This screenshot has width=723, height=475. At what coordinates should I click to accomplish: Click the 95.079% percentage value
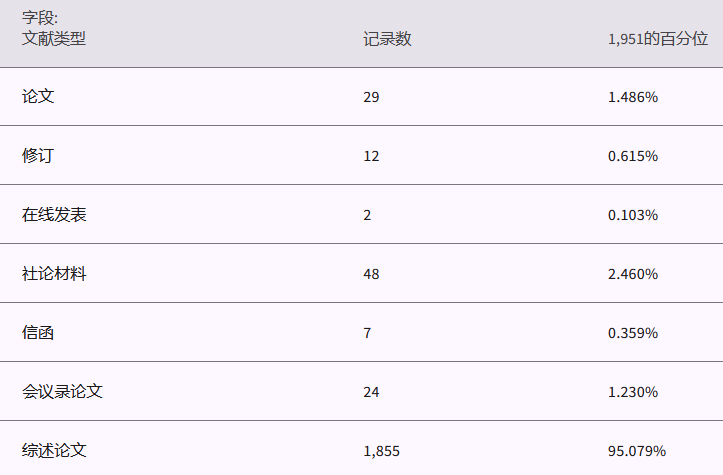pyautogui.click(x=636, y=451)
